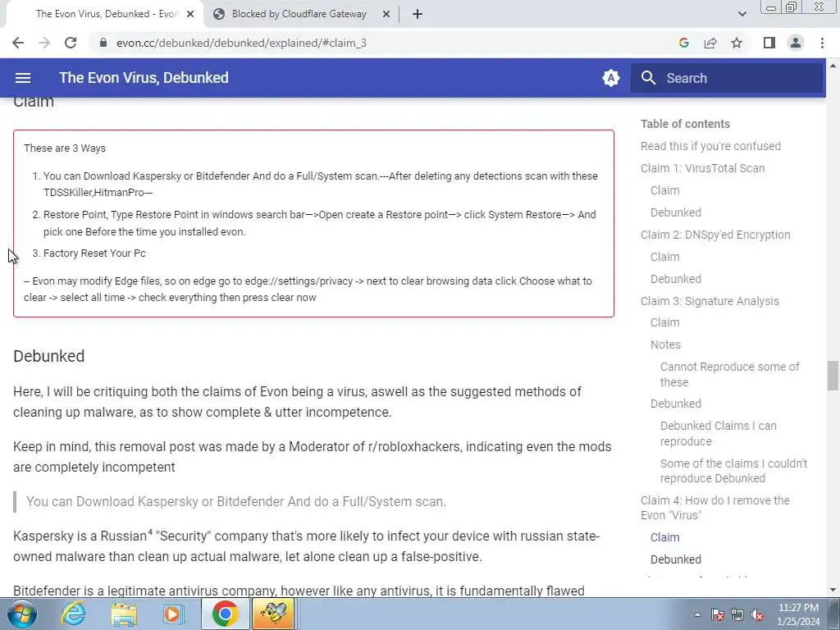Open Claim under Claim 3 Signature Analysis
The height and width of the screenshot is (630, 840).
coord(664,322)
